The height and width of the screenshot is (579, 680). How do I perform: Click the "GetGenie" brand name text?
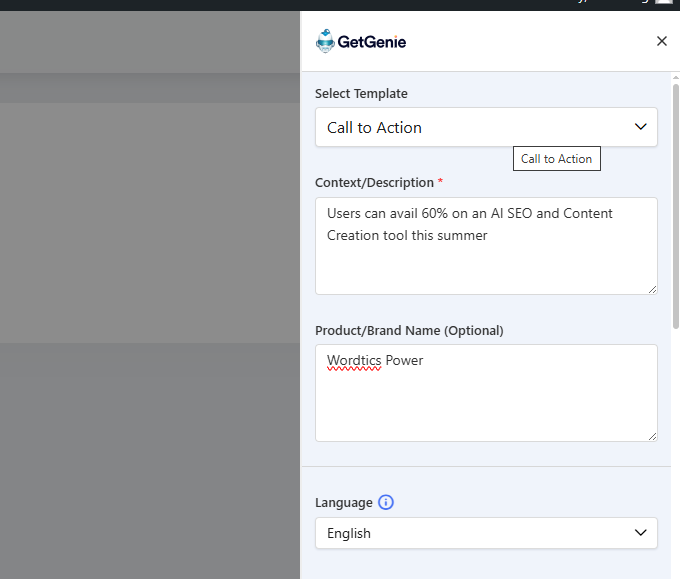372,42
